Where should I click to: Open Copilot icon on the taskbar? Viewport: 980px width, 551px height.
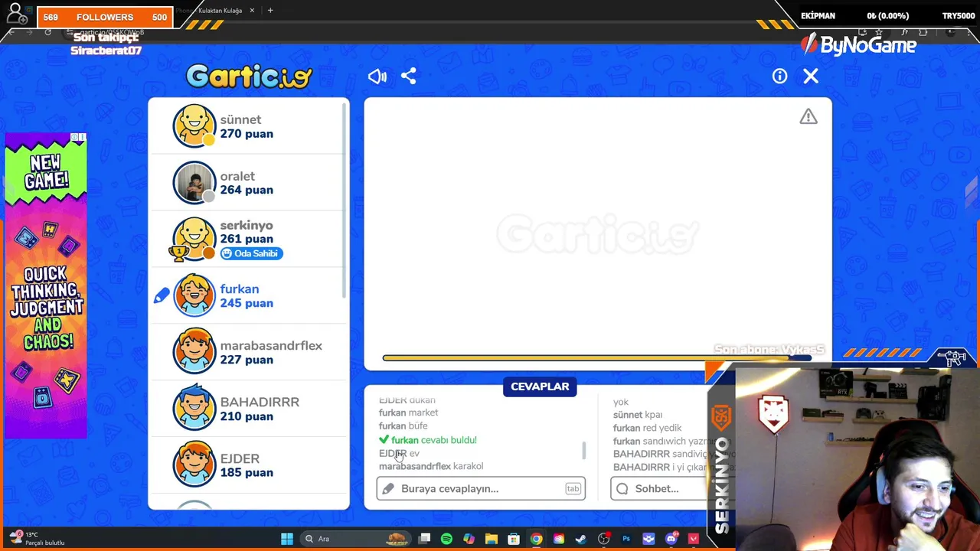coord(469,539)
